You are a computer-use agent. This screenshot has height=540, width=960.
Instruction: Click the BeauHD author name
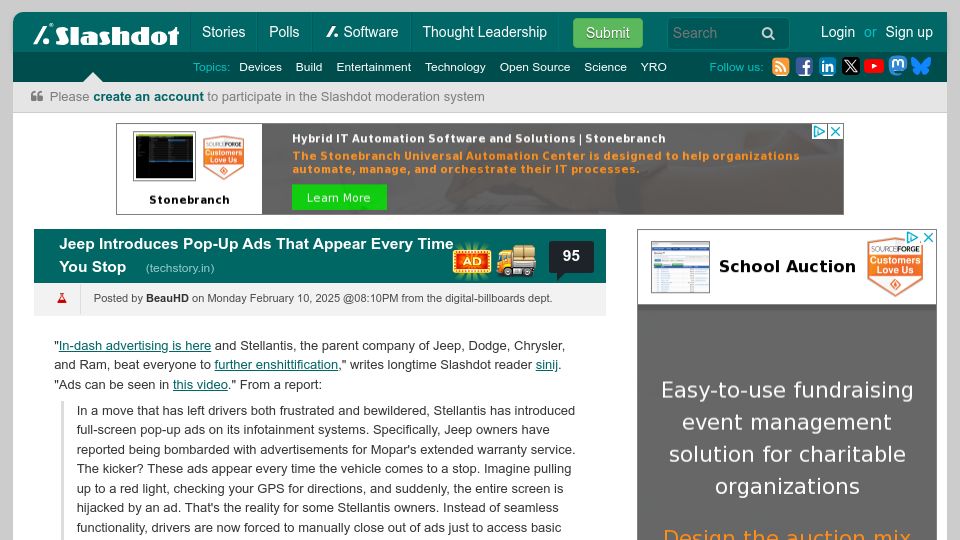click(167, 298)
